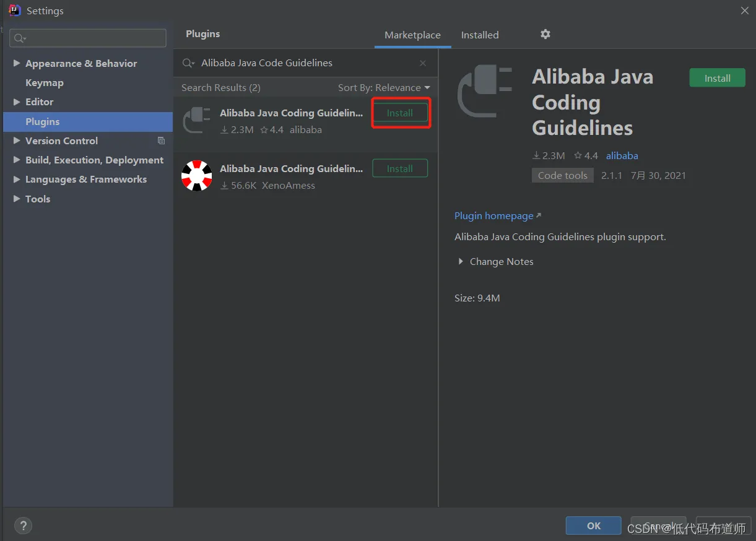This screenshot has height=541, width=756.
Task: Click the green Install button in details pane
Action: pos(717,78)
